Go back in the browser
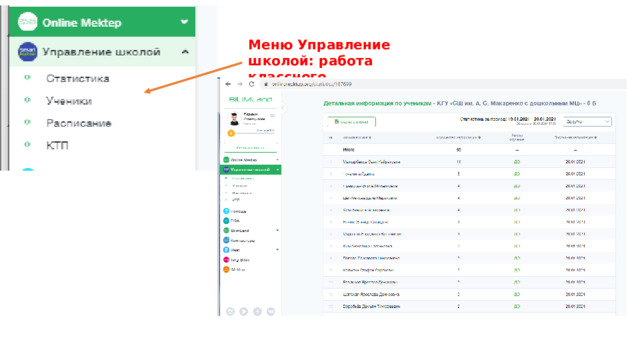This screenshot has height=360, width=640. [228, 84]
